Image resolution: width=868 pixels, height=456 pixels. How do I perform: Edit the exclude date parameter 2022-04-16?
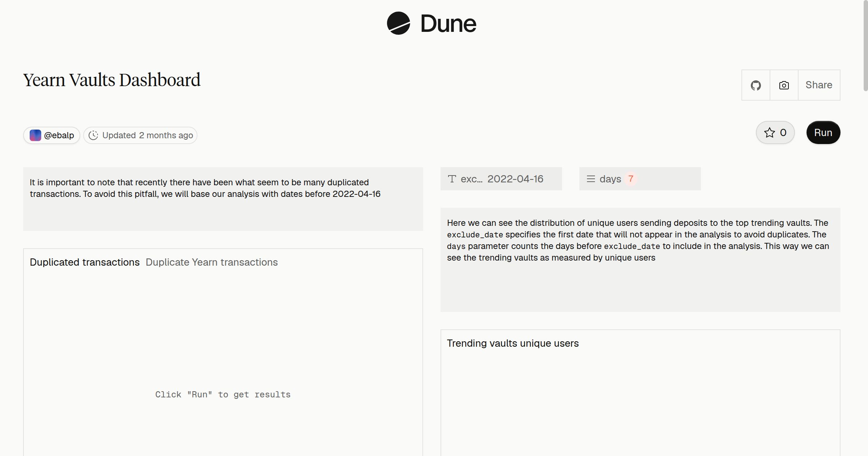point(501,179)
